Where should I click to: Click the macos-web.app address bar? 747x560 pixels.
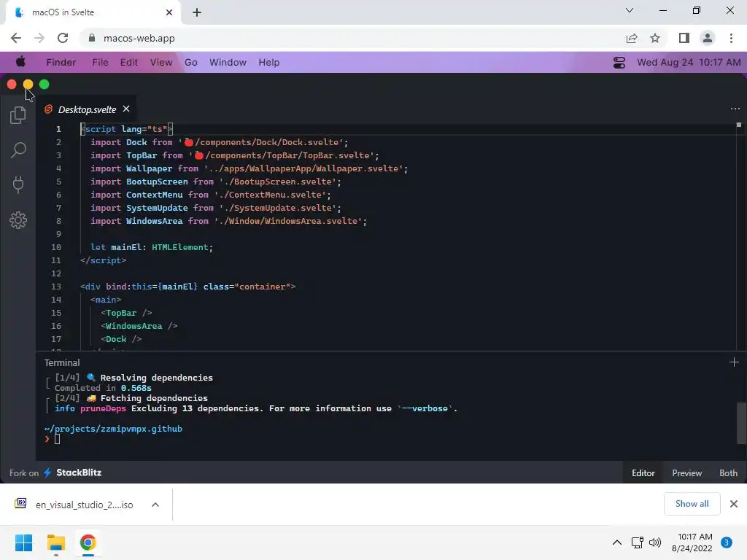click(x=139, y=38)
